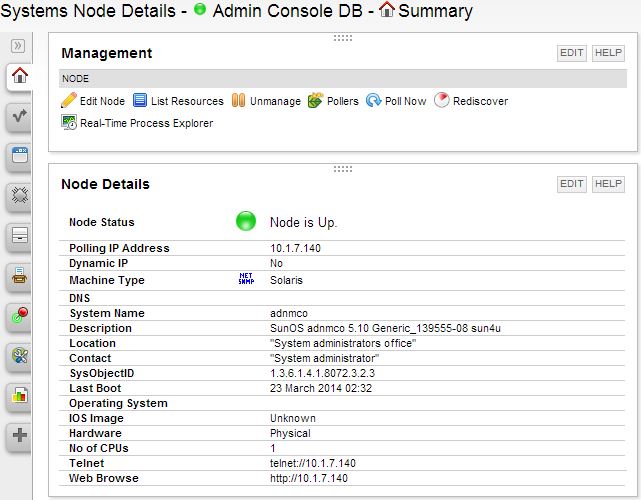Select the IOS Image Unknown value
Image resolution: width=641 pixels, height=500 pixels.
(x=293, y=418)
